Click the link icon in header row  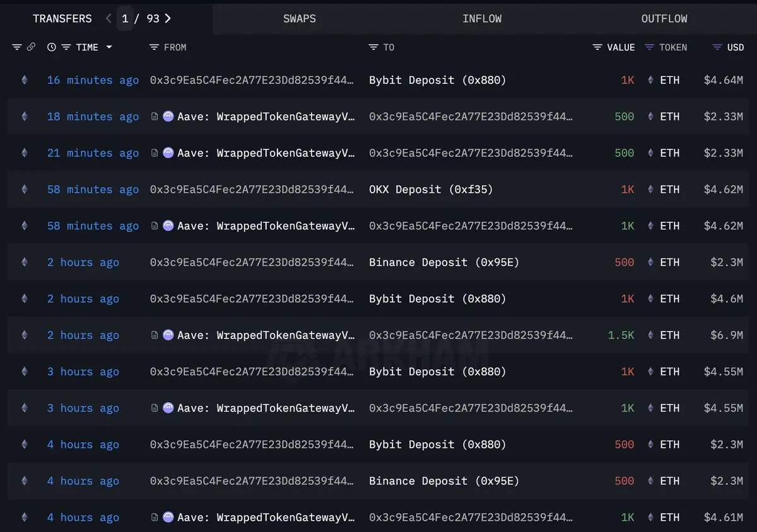[x=31, y=47]
